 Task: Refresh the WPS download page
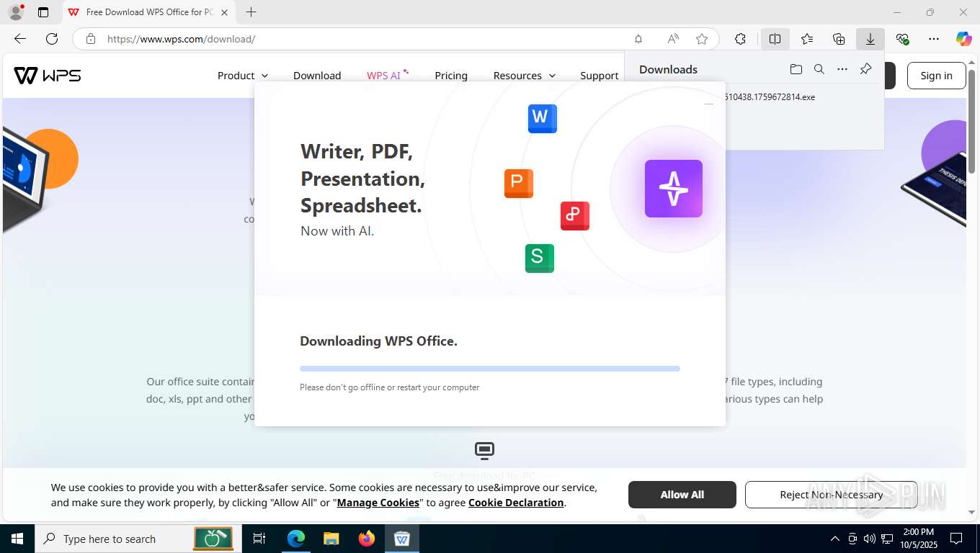tap(52, 39)
